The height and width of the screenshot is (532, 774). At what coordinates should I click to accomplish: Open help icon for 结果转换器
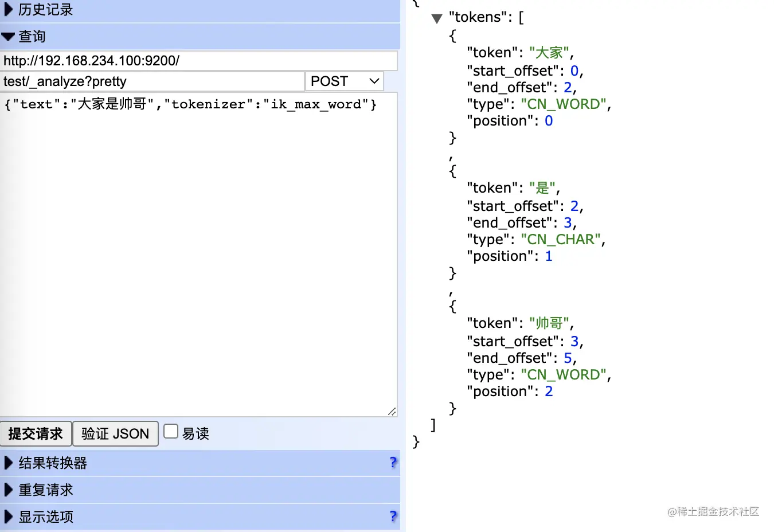393,463
